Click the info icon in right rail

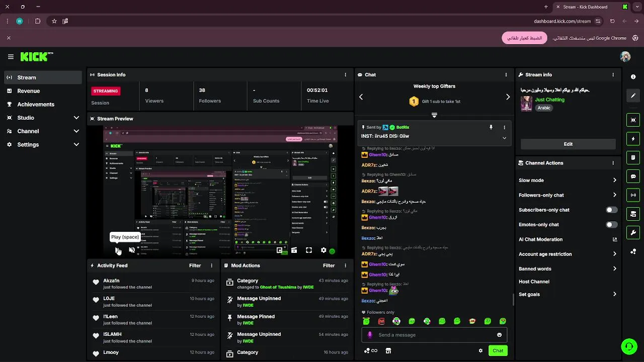coord(633,77)
